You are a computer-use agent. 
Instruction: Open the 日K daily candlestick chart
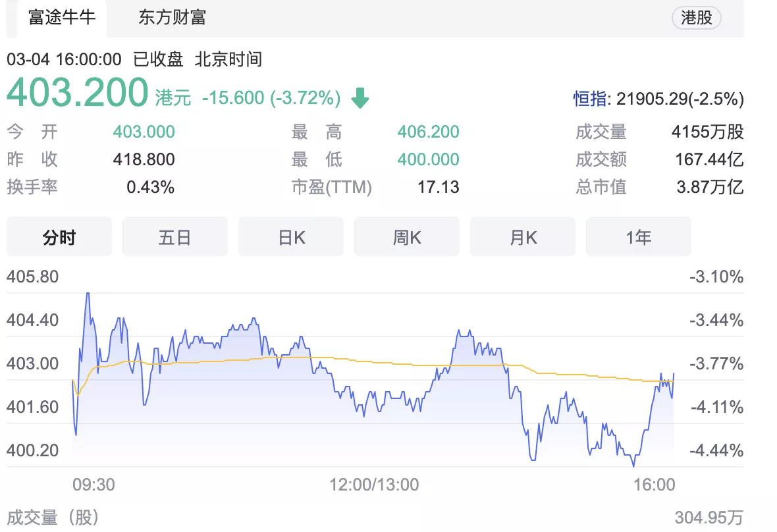click(x=290, y=237)
